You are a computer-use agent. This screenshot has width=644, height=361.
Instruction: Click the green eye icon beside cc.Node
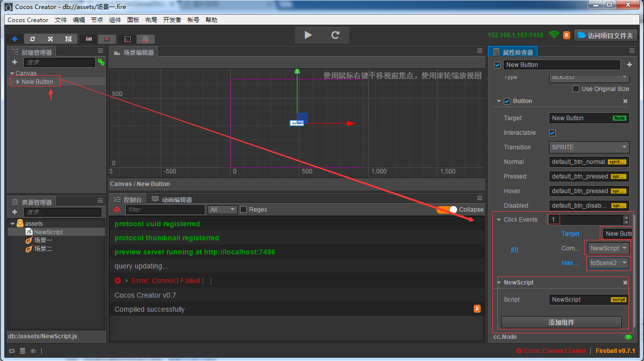point(628,337)
